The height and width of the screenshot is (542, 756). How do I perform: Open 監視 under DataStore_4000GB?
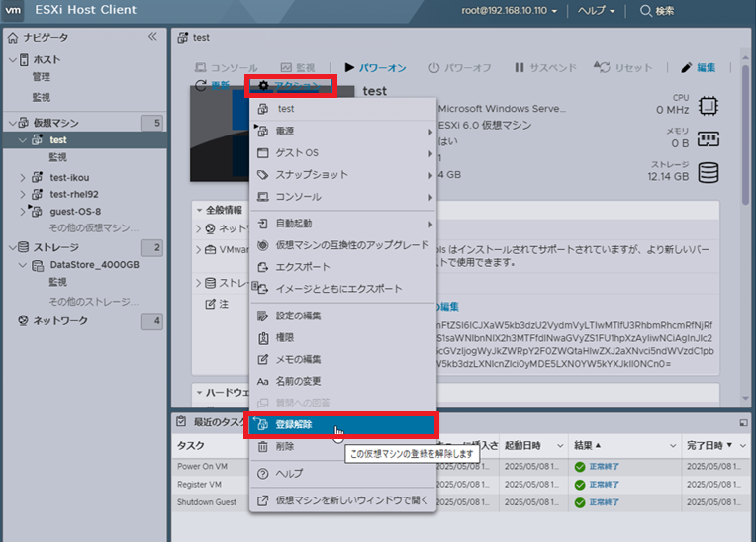click(57, 282)
